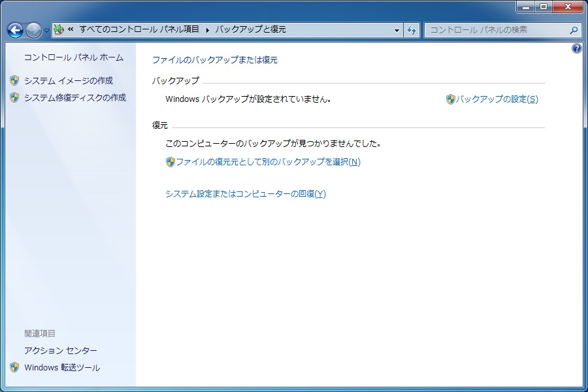This screenshot has width=588, height=392.
Task: Open the address bar history dropdown arrow
Action: [395, 30]
